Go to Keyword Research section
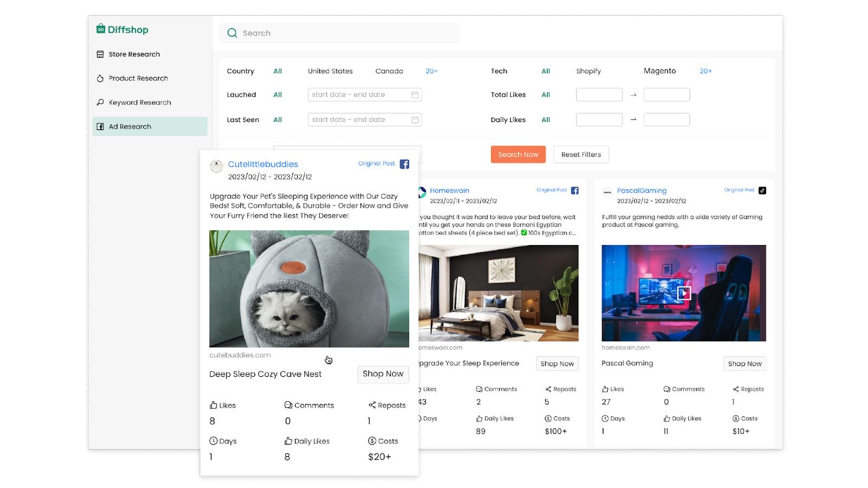 pos(139,102)
